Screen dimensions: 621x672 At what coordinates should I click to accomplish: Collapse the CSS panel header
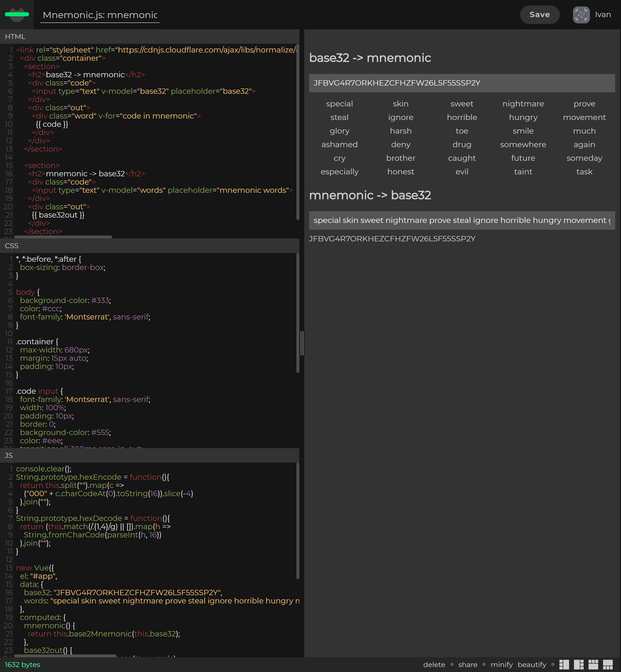pyautogui.click(x=149, y=246)
